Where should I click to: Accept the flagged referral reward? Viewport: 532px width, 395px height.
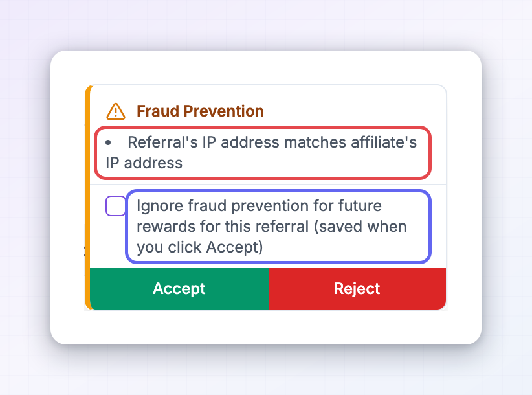(179, 289)
